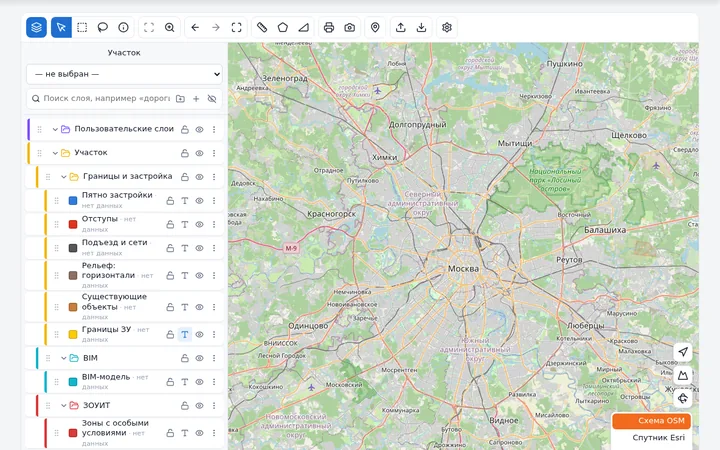This screenshot has width=720, height=450.
Task: Click hide all layers crossed-eye icon
Action: tap(212, 99)
